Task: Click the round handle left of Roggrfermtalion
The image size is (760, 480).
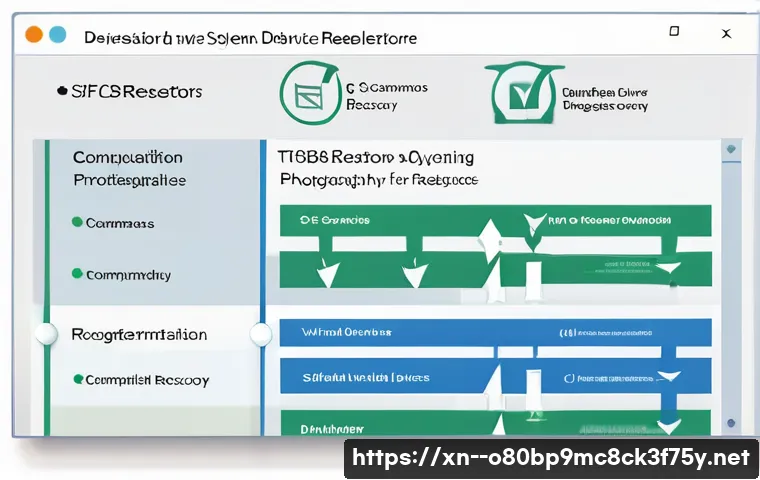Action: (46, 335)
